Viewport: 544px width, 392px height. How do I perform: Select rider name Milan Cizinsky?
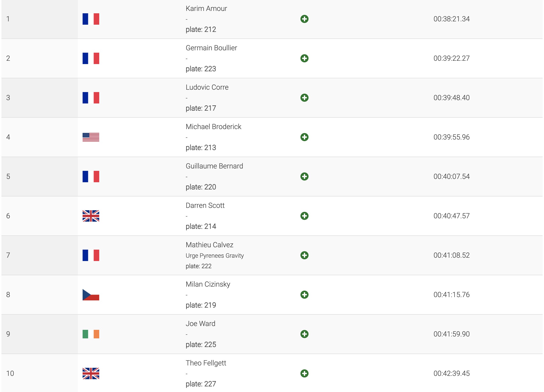pyautogui.click(x=208, y=284)
